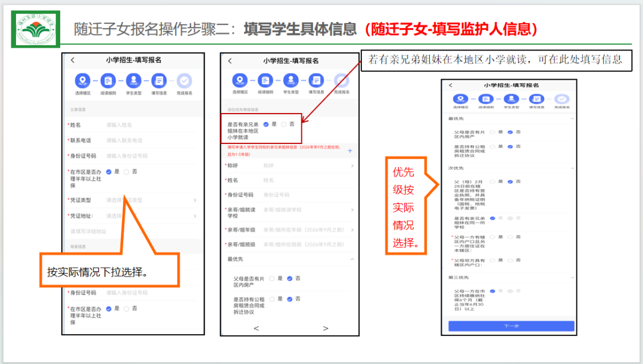Click the back arrow in the third phone screenshot

(x=451, y=85)
